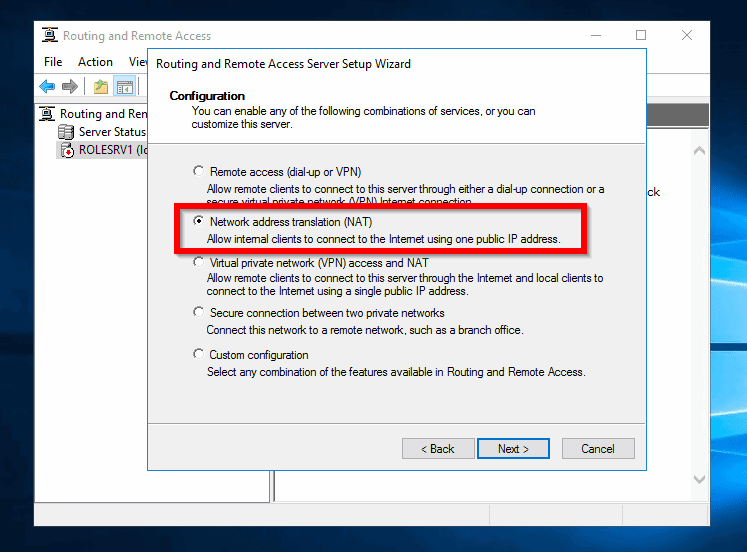Click Next to continue the wizard
The height and width of the screenshot is (552, 747).
point(513,449)
